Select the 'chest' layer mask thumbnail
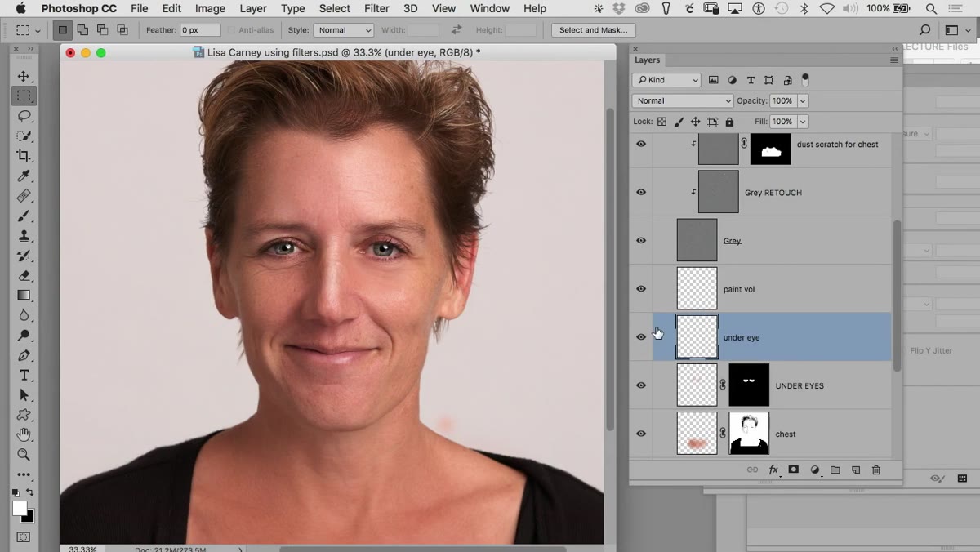The image size is (980, 552). (x=749, y=434)
